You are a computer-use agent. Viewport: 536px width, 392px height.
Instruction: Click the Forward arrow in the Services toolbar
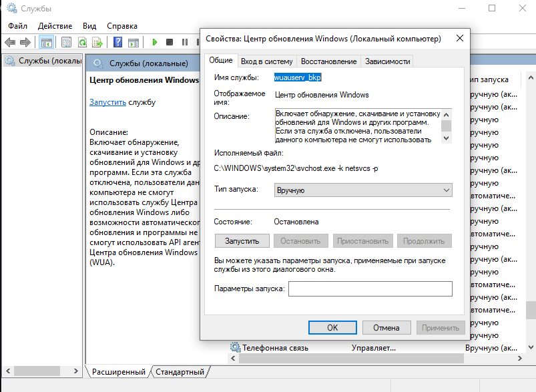[x=25, y=43]
